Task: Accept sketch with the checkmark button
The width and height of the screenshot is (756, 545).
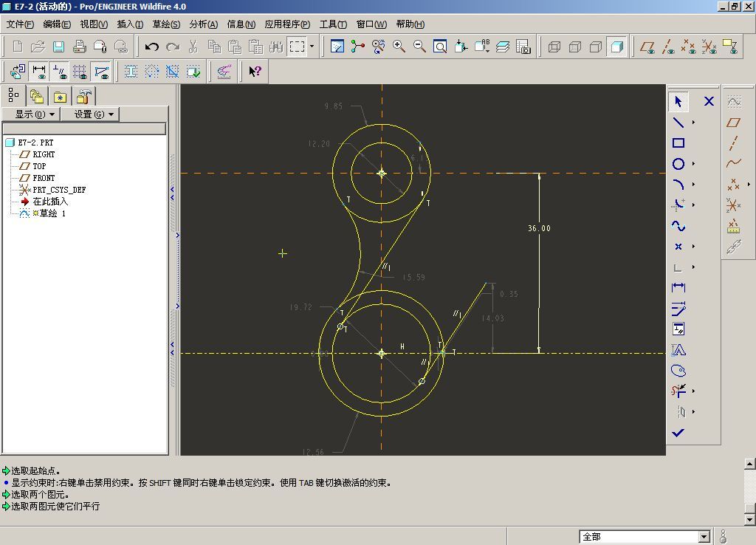Action: pos(678,433)
